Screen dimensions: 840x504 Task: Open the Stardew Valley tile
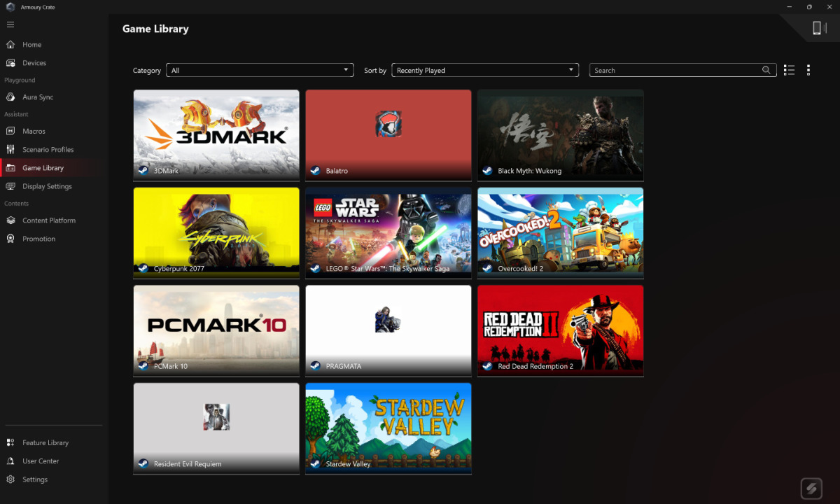tap(388, 428)
